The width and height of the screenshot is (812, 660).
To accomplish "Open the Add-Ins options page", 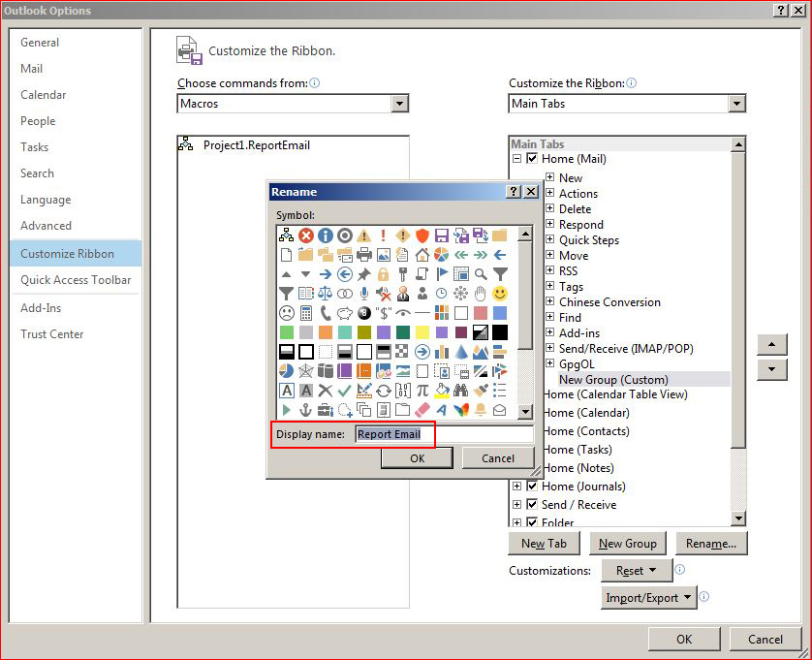I will (41, 308).
